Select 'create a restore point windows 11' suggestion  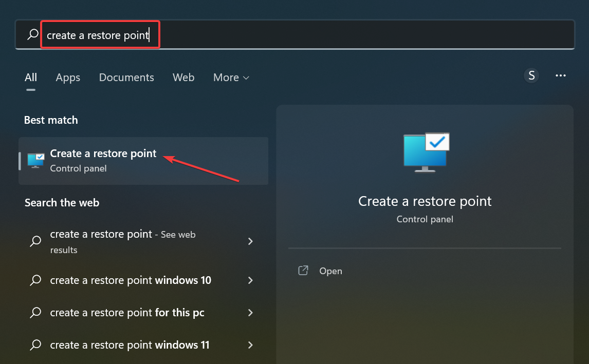tap(143, 345)
